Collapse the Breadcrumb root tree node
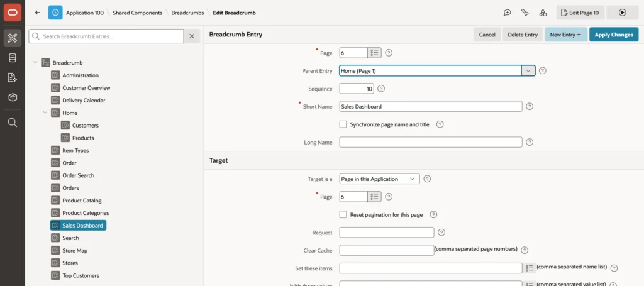Screen dimensions: 644x286 point(35,63)
